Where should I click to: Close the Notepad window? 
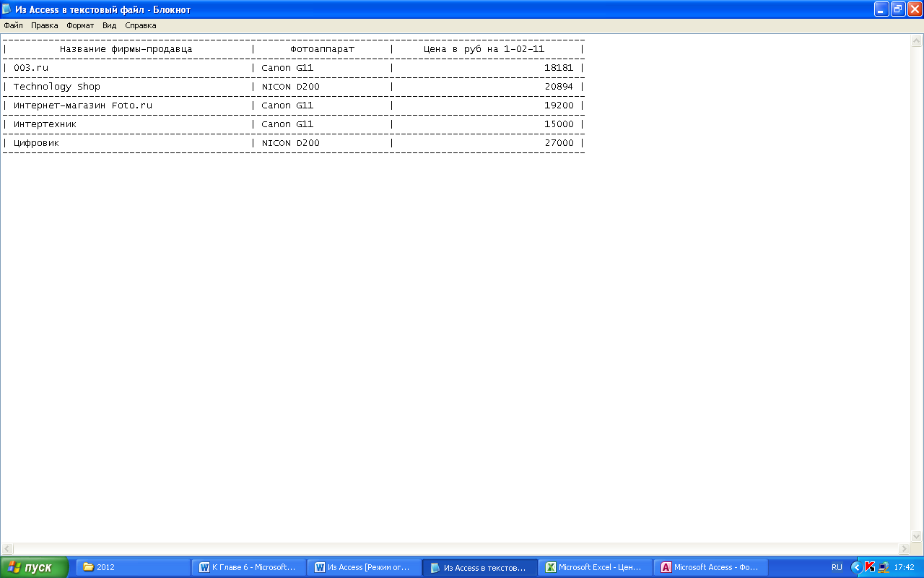915,9
